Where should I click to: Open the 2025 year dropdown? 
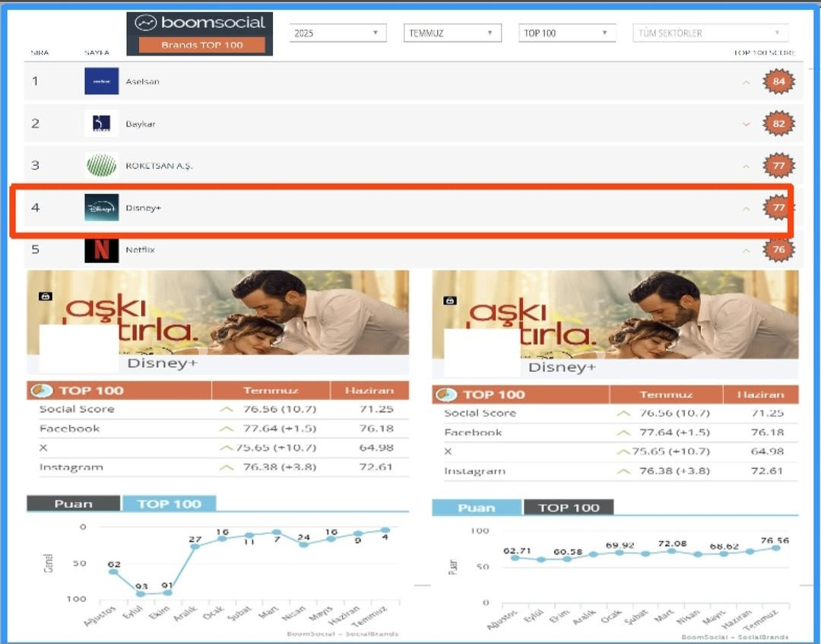[x=338, y=33]
